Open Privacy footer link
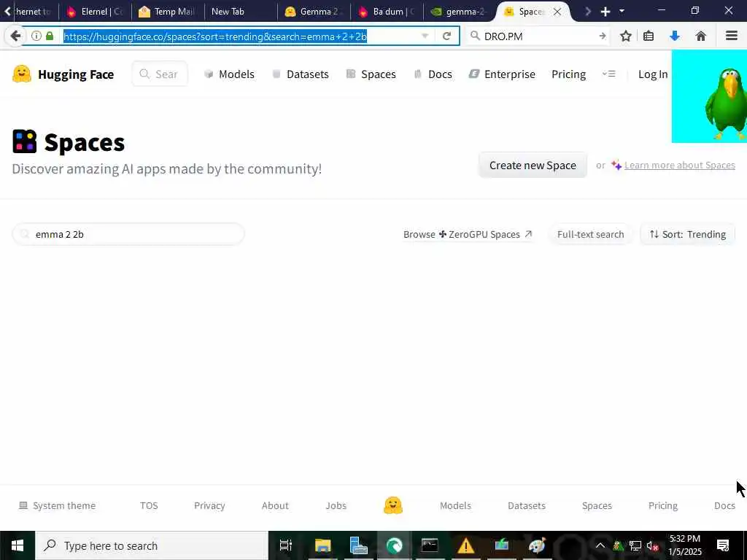Screen dimensions: 747x560 pyautogui.click(x=209, y=506)
